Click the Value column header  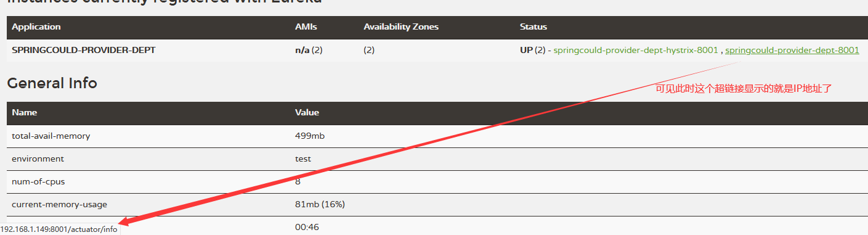307,113
